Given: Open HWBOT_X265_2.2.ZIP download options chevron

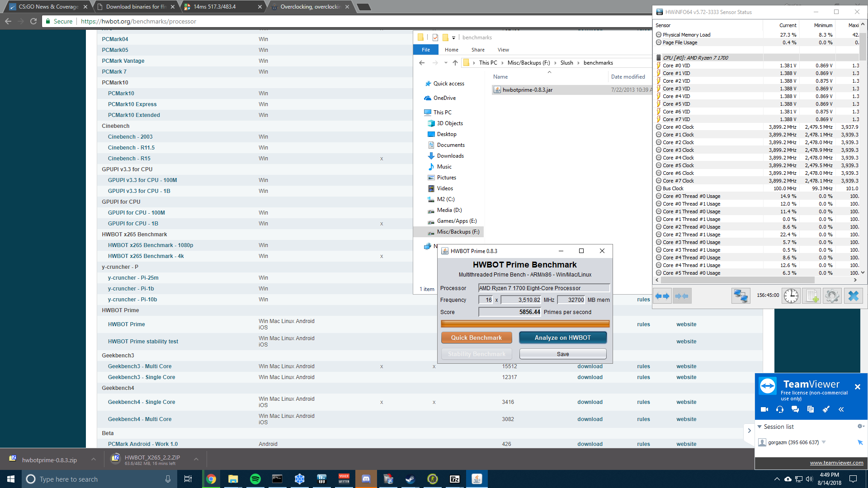Looking at the screenshot, I should (x=196, y=460).
